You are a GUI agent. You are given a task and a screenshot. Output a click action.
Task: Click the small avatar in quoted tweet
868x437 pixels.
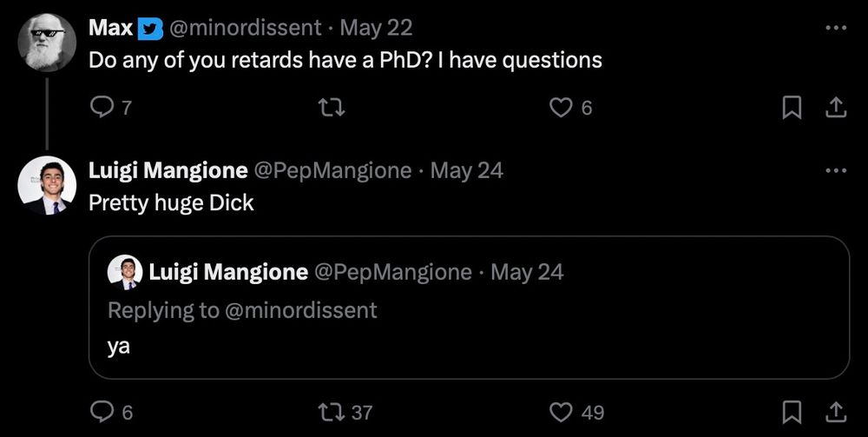pos(125,273)
